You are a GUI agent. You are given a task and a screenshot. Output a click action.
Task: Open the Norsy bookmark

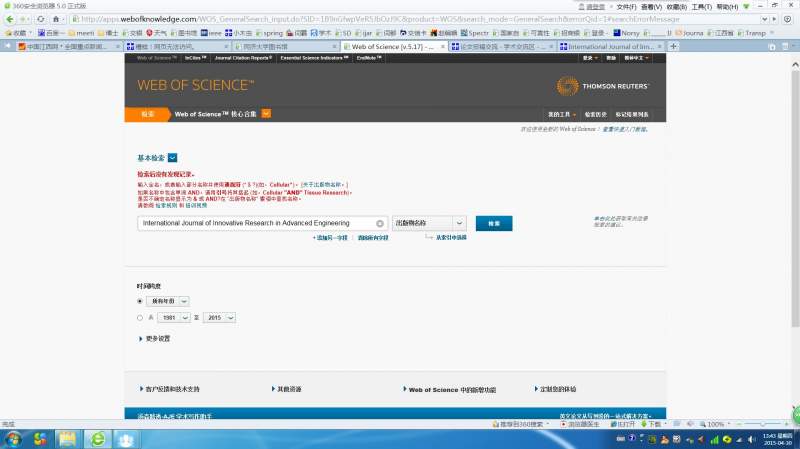pos(626,33)
